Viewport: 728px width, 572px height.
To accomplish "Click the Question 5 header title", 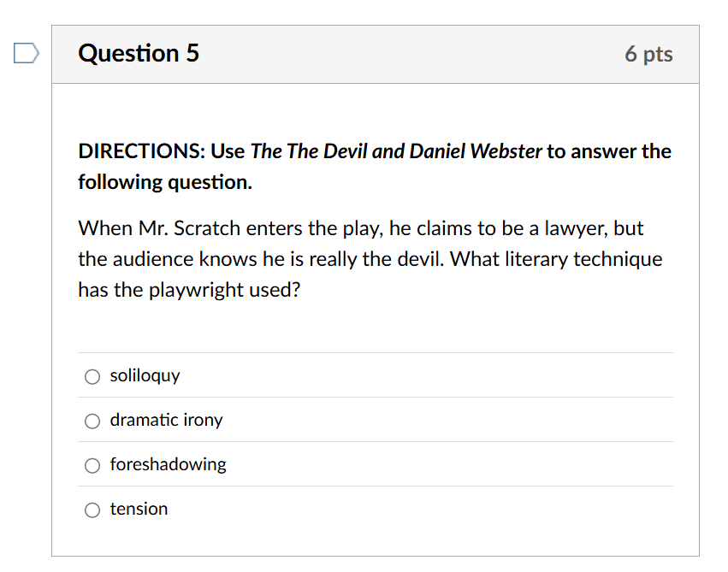I will (139, 53).
